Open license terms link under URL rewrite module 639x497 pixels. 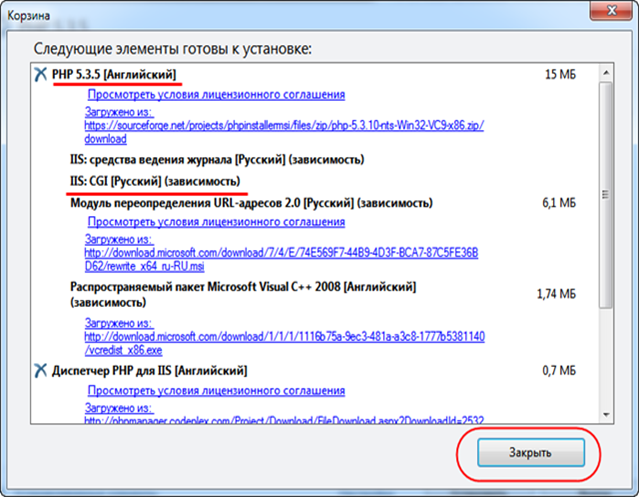click(216, 222)
